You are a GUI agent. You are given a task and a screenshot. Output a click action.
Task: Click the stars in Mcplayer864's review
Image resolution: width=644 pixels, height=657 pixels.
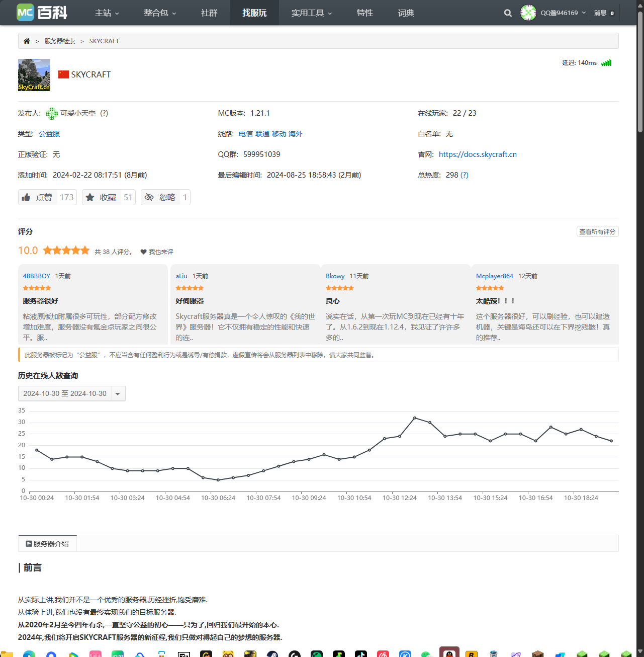point(490,288)
